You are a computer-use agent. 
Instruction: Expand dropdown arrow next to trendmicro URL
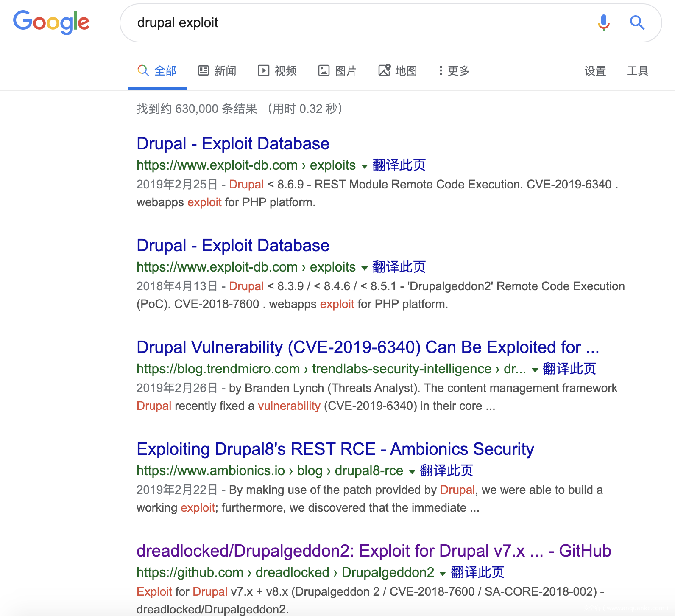click(535, 370)
